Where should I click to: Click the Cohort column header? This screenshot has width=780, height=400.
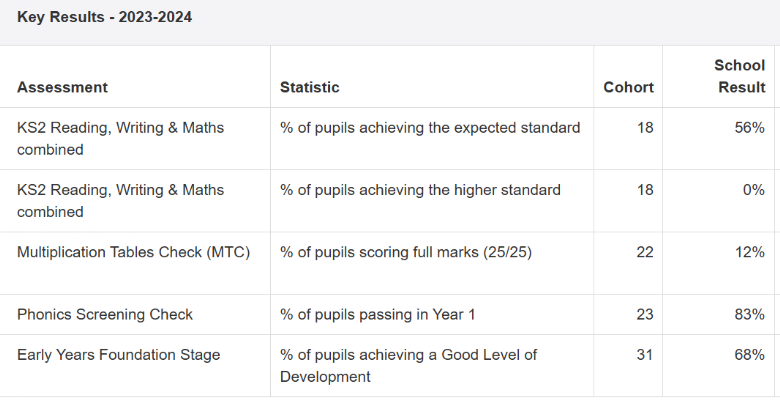tap(628, 87)
